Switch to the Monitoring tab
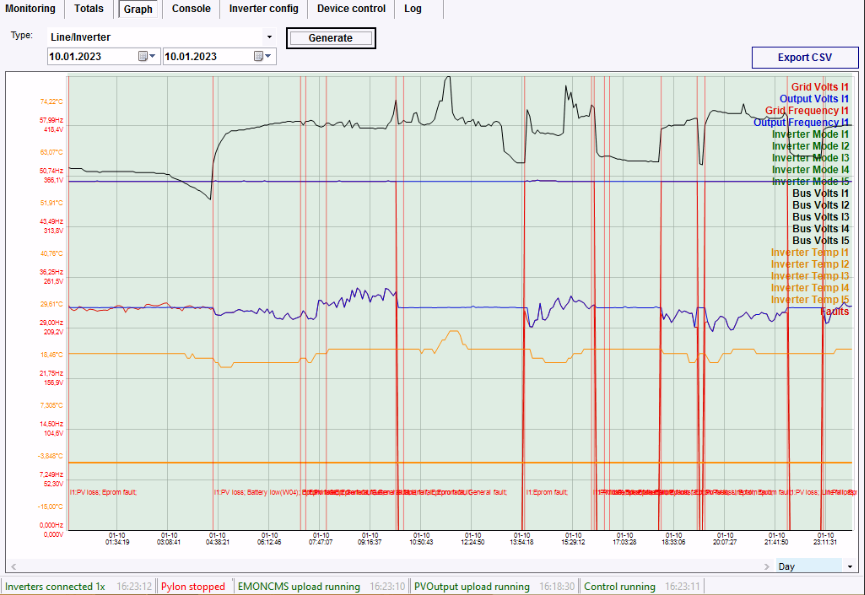 tap(30, 9)
